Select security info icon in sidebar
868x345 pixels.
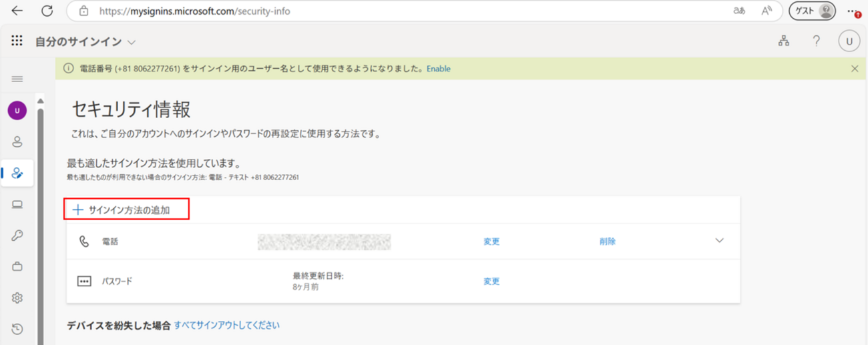point(17,173)
